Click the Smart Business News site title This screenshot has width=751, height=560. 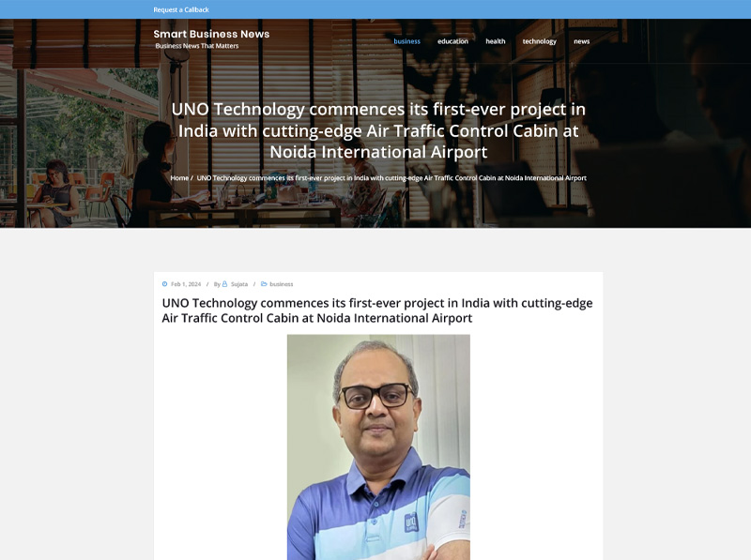[x=211, y=34]
